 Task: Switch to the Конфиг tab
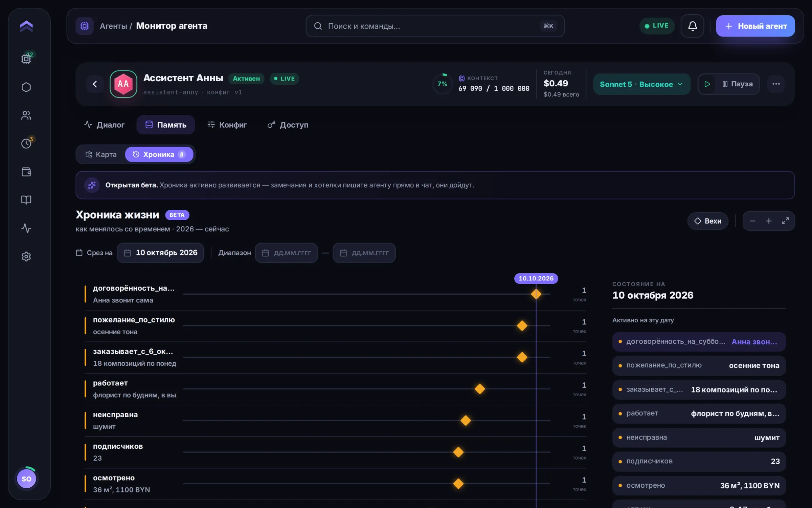pos(227,125)
